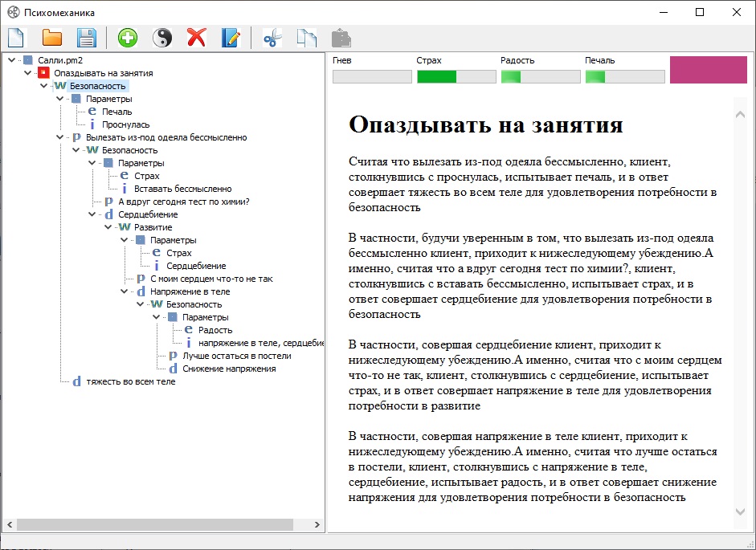Viewport: 756px width, 550px height.
Task: Click the yin-yang toolbar icon
Action: 162,38
